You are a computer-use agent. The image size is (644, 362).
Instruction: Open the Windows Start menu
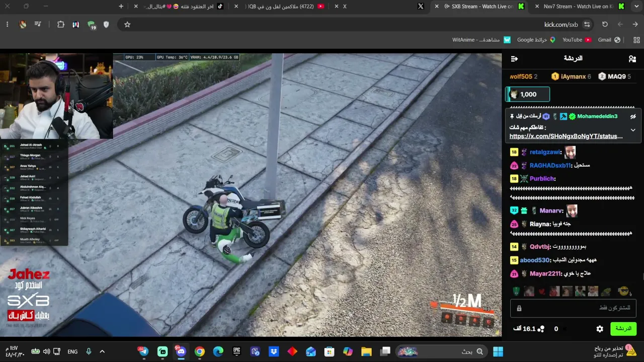pos(498,351)
